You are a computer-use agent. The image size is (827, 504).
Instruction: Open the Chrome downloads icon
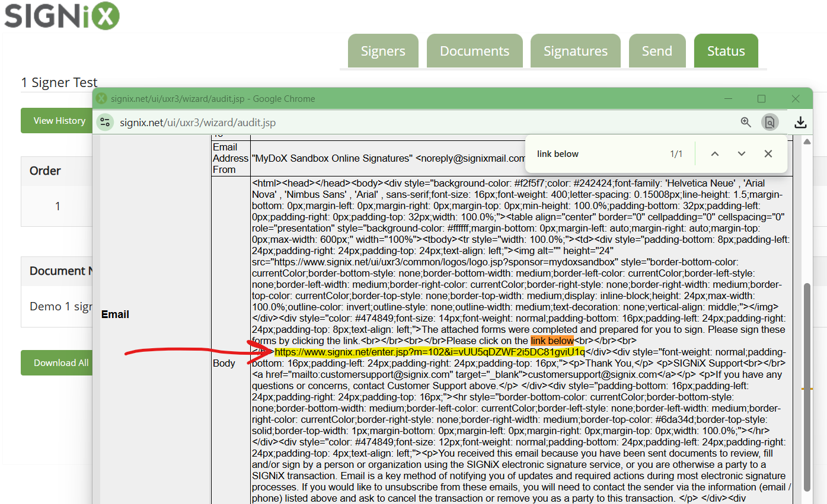pos(800,122)
